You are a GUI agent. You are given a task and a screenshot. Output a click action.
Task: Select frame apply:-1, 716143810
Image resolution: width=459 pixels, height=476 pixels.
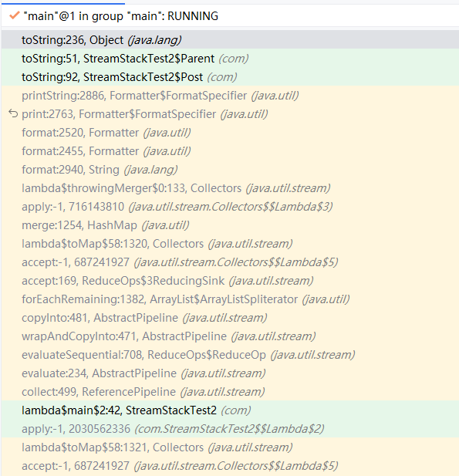click(230, 207)
